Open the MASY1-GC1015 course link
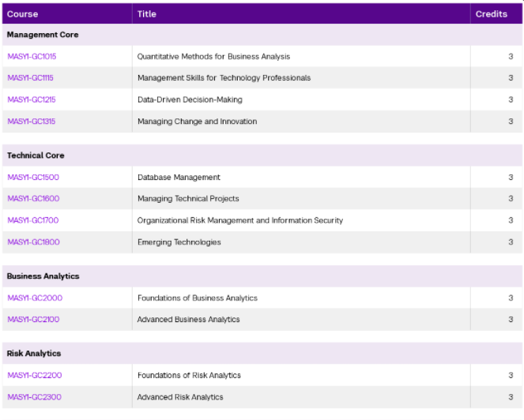 pyautogui.click(x=32, y=57)
